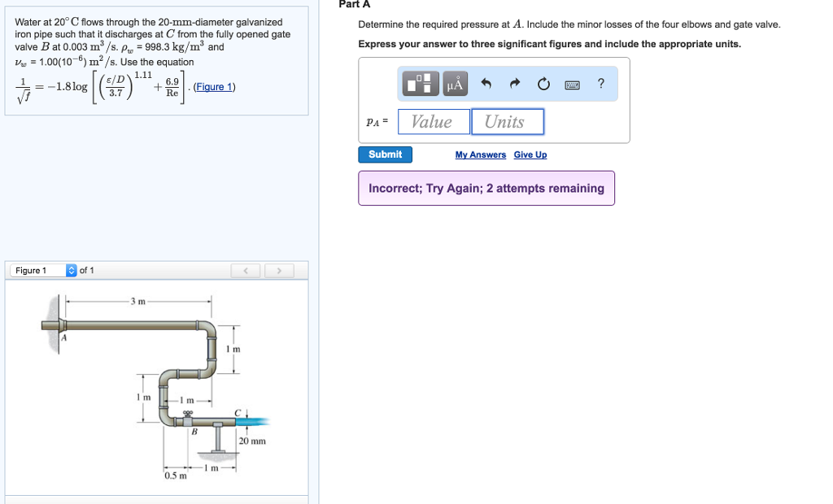The image size is (833, 504).
Task: Click the reset answer circular arrow icon
Action: (x=543, y=83)
